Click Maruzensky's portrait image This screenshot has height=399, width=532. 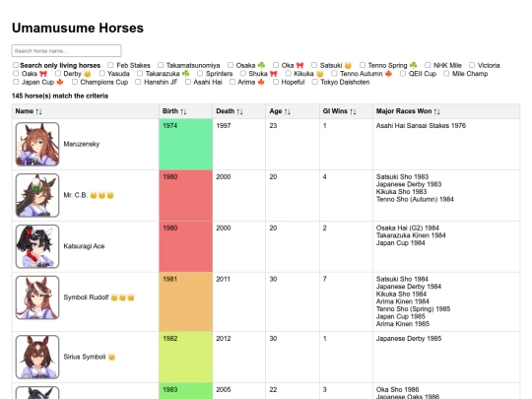click(37, 144)
